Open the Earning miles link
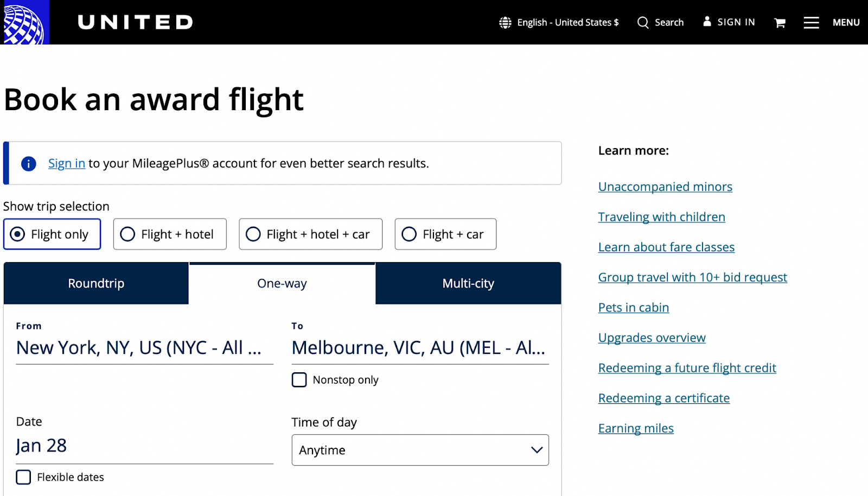The width and height of the screenshot is (868, 496). point(636,428)
